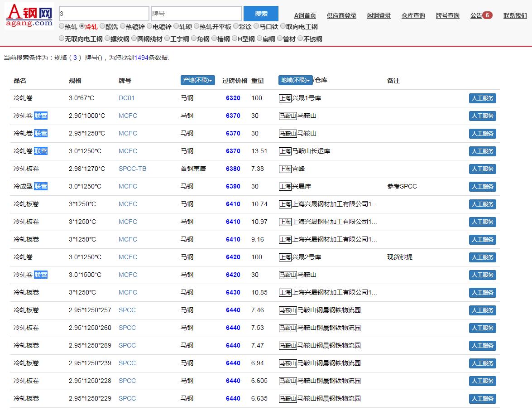The width and height of the screenshot is (532, 411).
Task: Open the 地域(不限) region dropdown
Action: 296,80
